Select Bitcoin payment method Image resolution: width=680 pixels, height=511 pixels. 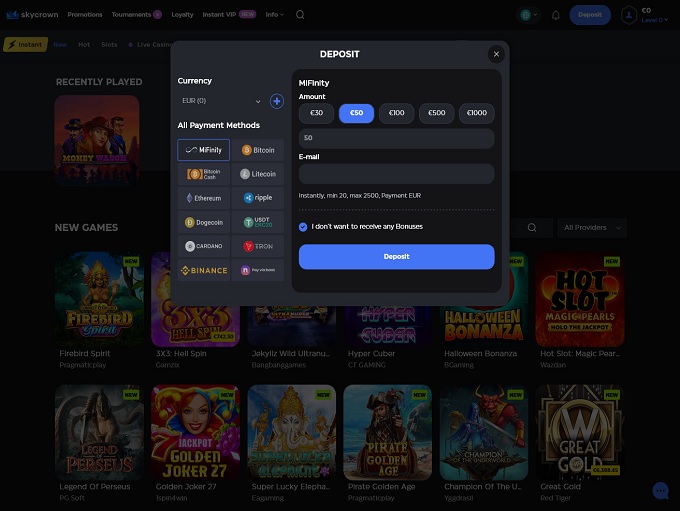tap(258, 150)
